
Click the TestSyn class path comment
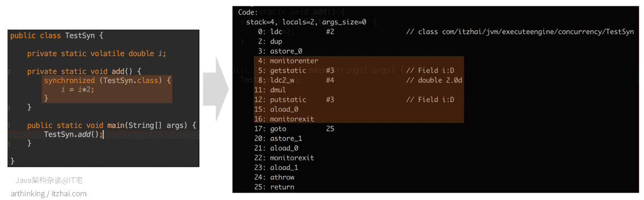pos(519,32)
